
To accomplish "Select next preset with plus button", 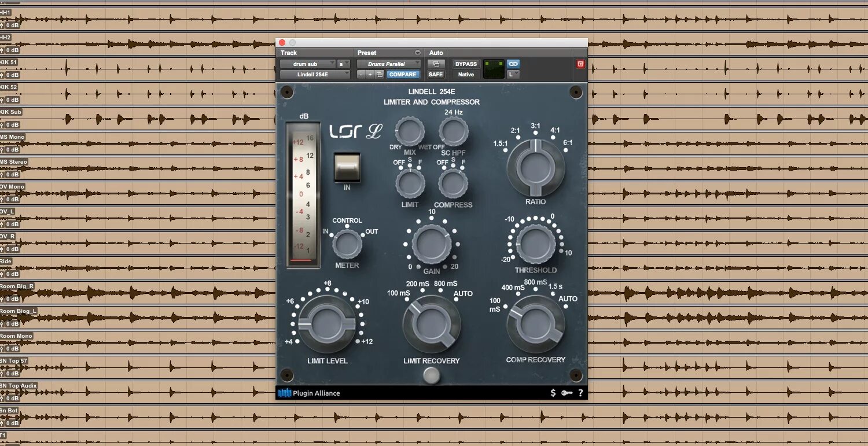I will pos(370,74).
